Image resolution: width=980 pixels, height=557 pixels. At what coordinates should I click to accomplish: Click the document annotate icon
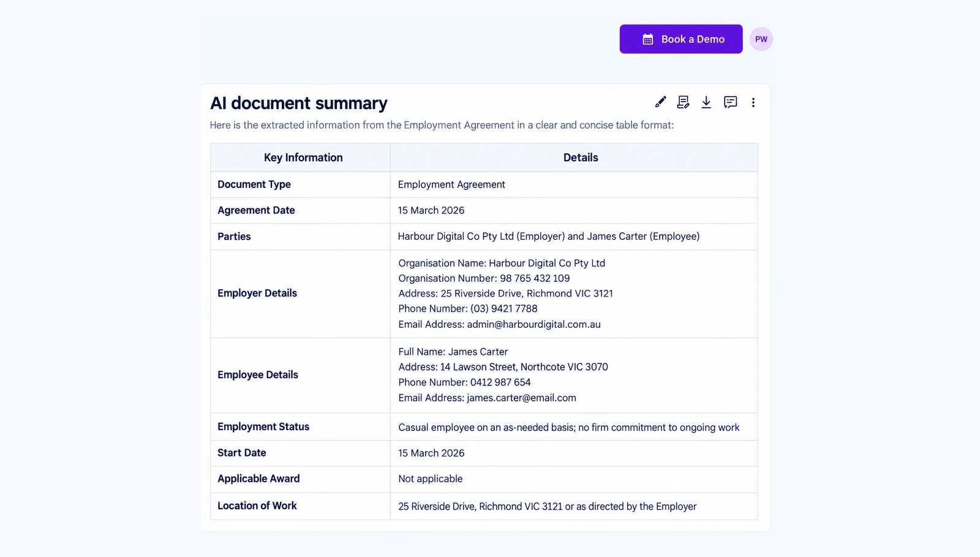(x=683, y=102)
